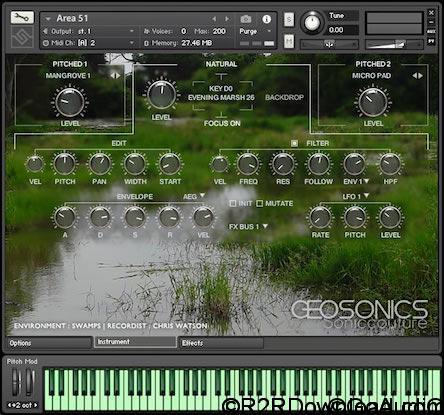The width and height of the screenshot is (444, 415).
Task: Turn the Start knob
Action: [170, 164]
